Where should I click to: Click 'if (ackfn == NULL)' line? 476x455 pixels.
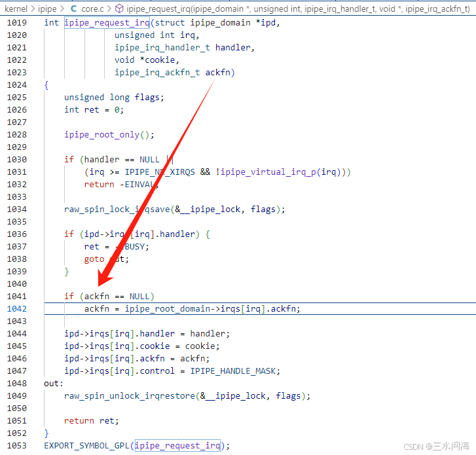click(109, 297)
